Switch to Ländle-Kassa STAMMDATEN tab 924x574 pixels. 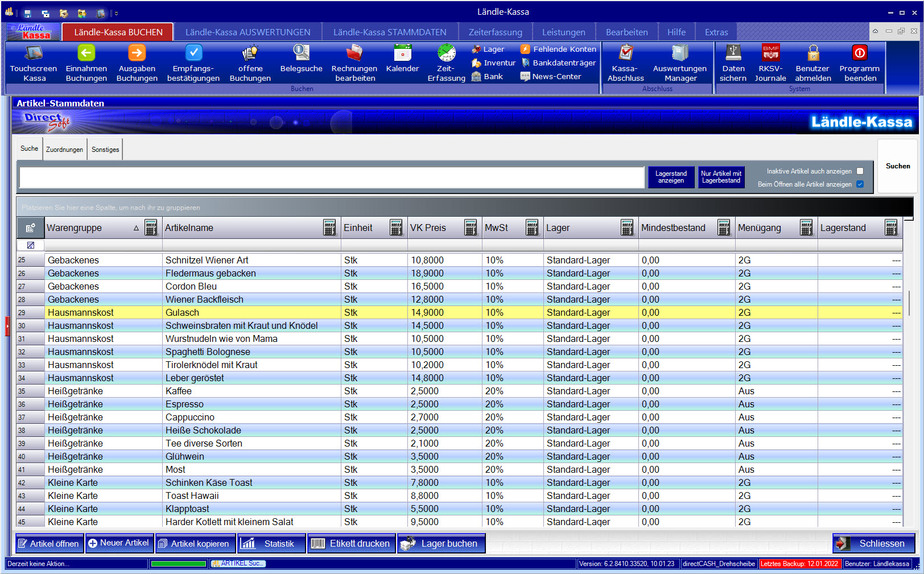[x=390, y=32]
